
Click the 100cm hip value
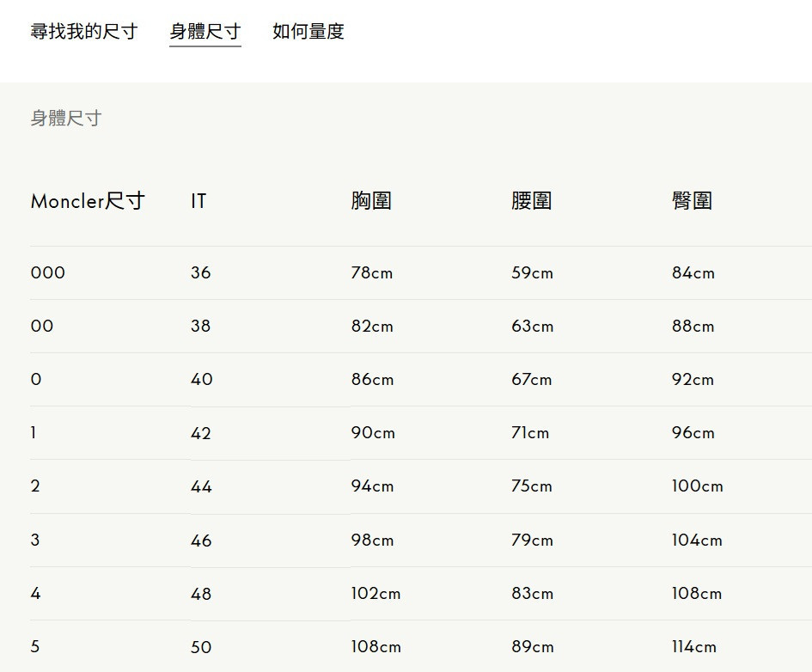pyautogui.click(x=698, y=486)
